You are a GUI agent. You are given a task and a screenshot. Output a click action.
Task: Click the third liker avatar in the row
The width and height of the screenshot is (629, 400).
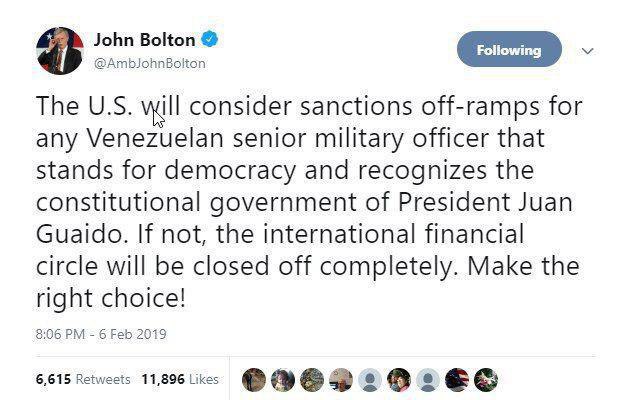(x=312, y=380)
